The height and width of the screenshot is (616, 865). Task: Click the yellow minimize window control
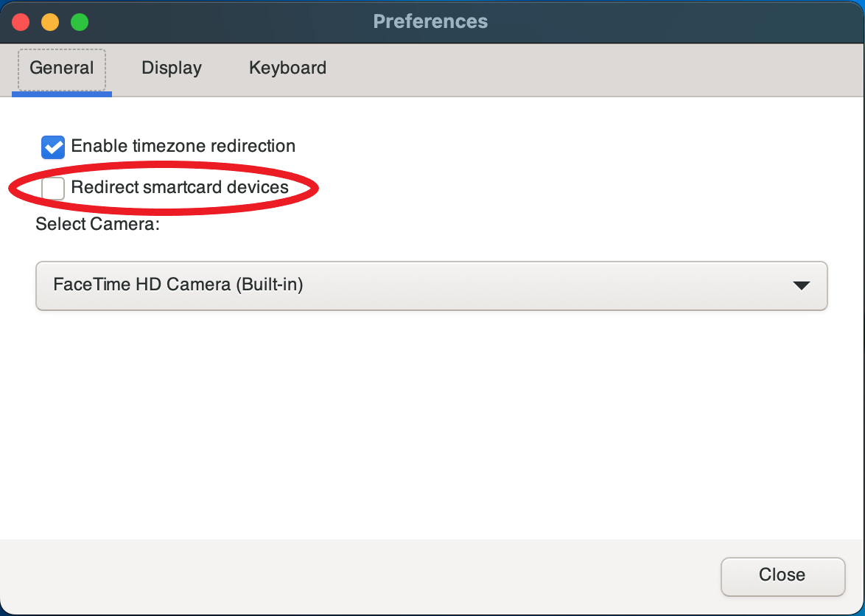[49, 21]
